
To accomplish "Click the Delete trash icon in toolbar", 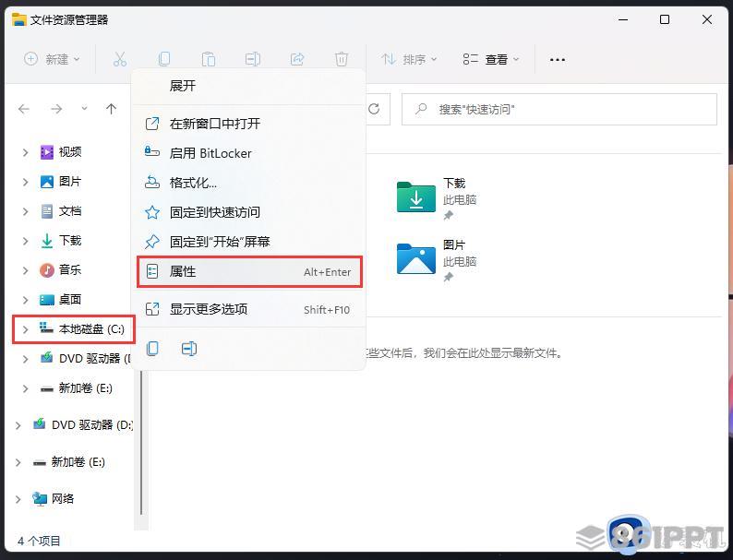I will click(342, 59).
